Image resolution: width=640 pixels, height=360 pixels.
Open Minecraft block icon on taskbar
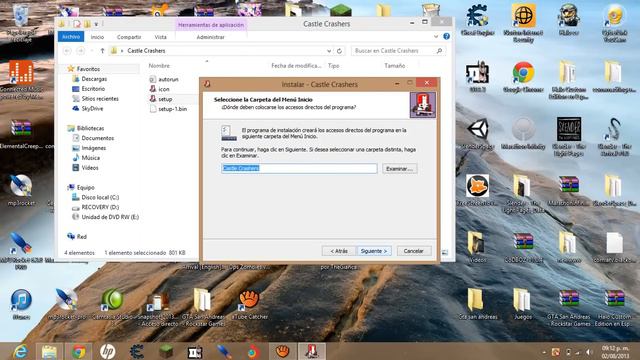pyautogui.click(x=166, y=351)
